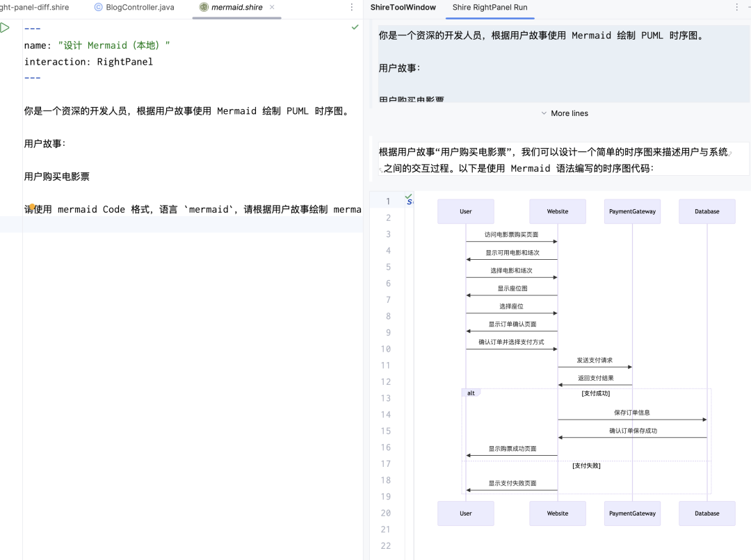Click top Website participant box

coord(558,211)
